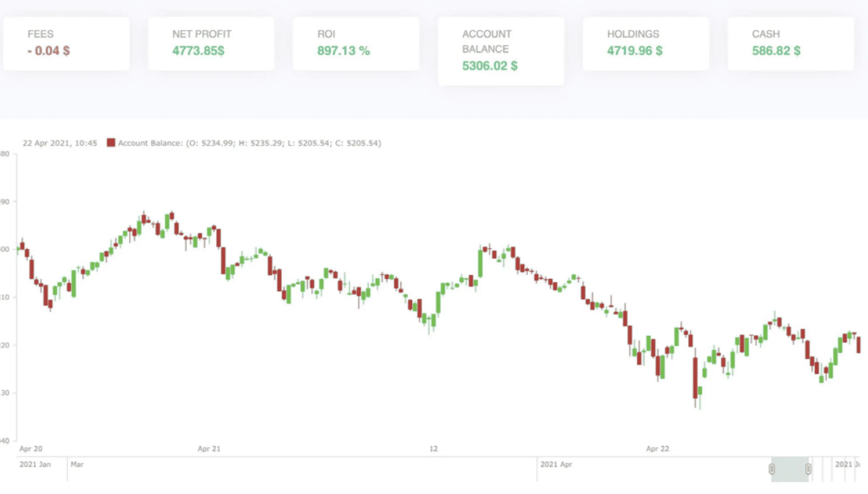Click the Fees stat card
The height and width of the screenshot is (494, 868).
[66, 43]
